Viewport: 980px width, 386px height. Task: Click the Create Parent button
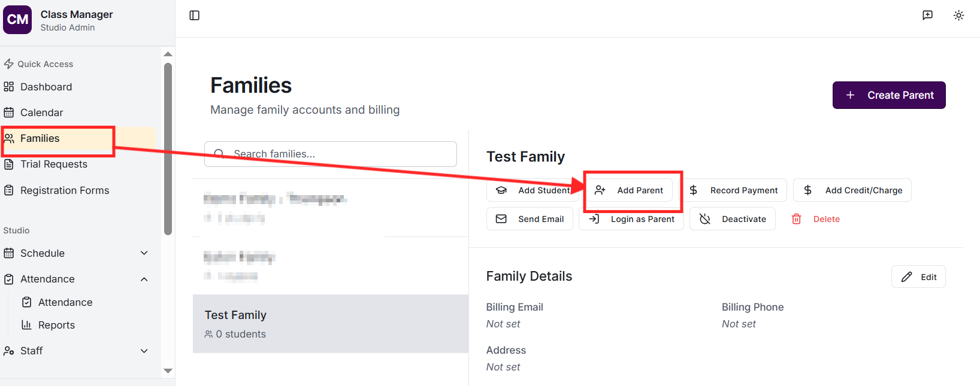click(x=888, y=95)
